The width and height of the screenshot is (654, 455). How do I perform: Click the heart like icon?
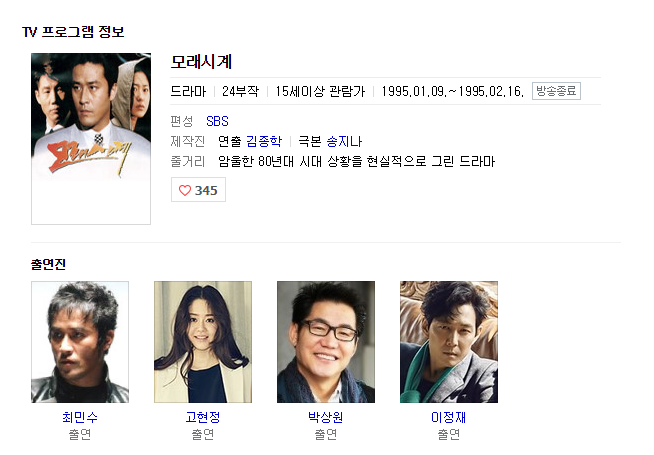click(185, 190)
